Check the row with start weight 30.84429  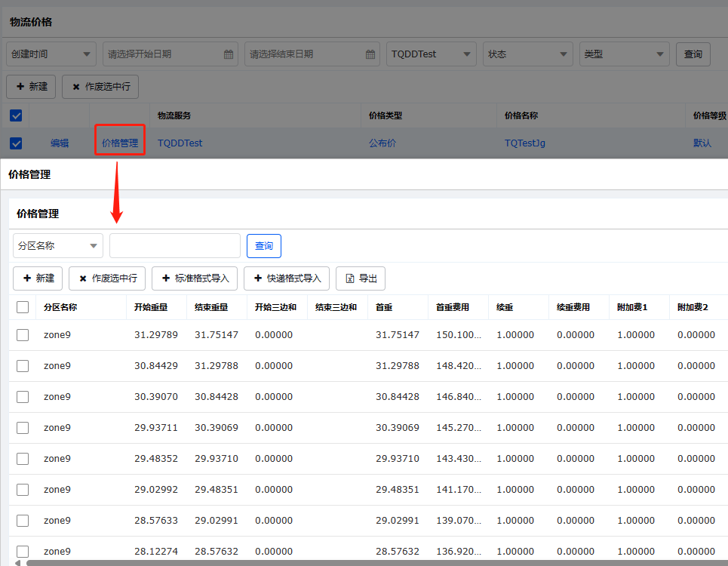pos(23,366)
